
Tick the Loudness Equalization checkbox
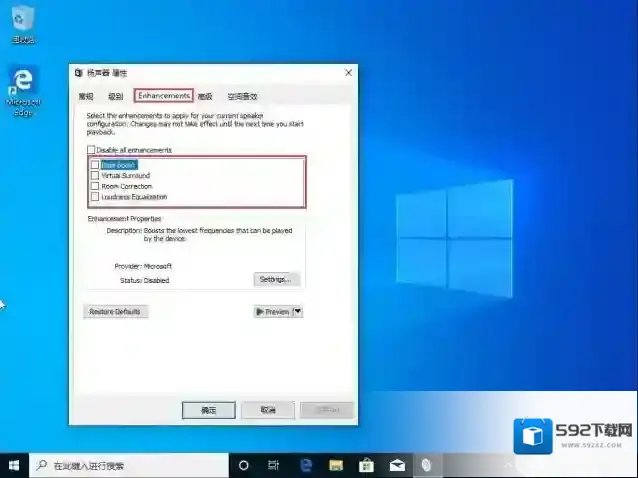(96, 197)
